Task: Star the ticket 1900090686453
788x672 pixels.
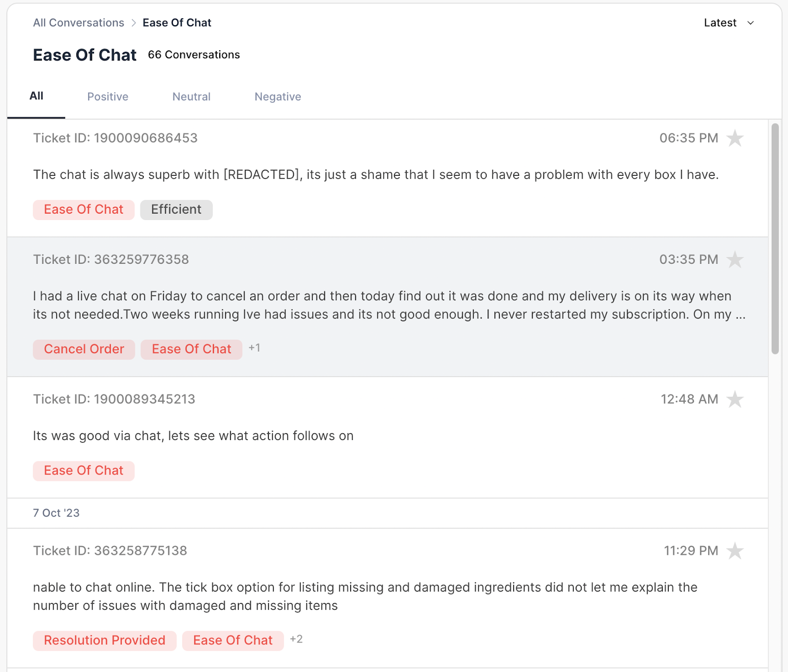Action: pos(736,138)
